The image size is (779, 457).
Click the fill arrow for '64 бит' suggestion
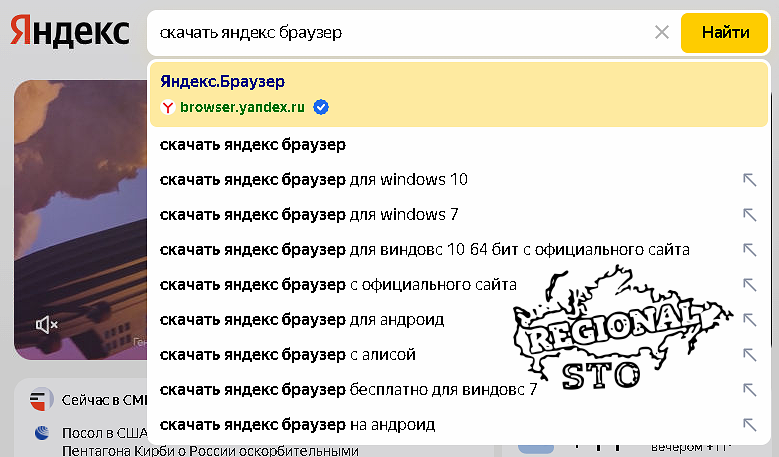click(749, 249)
